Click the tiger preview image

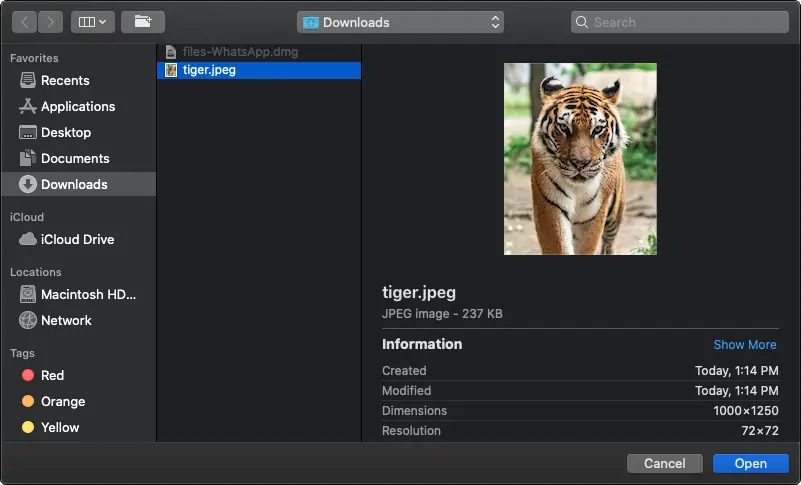[580, 159]
